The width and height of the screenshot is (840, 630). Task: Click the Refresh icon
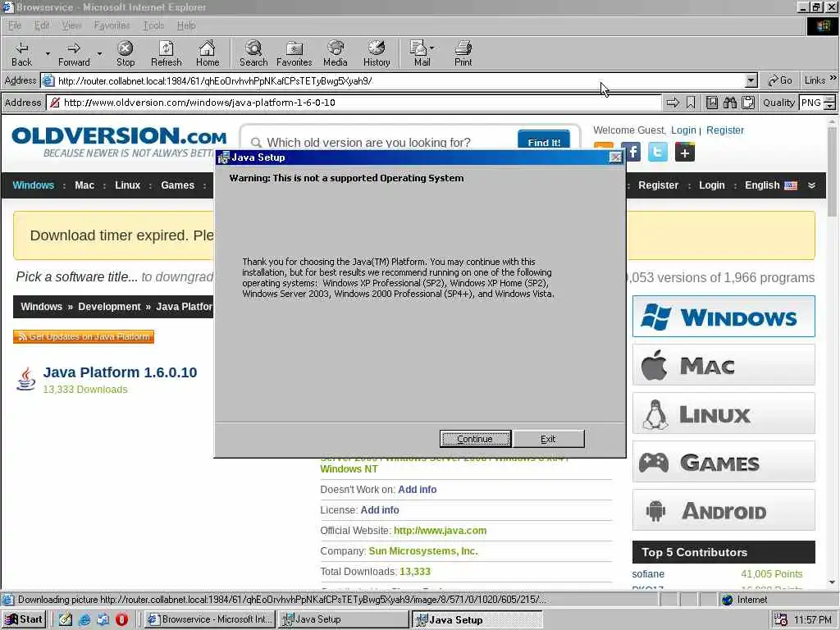coord(166,53)
